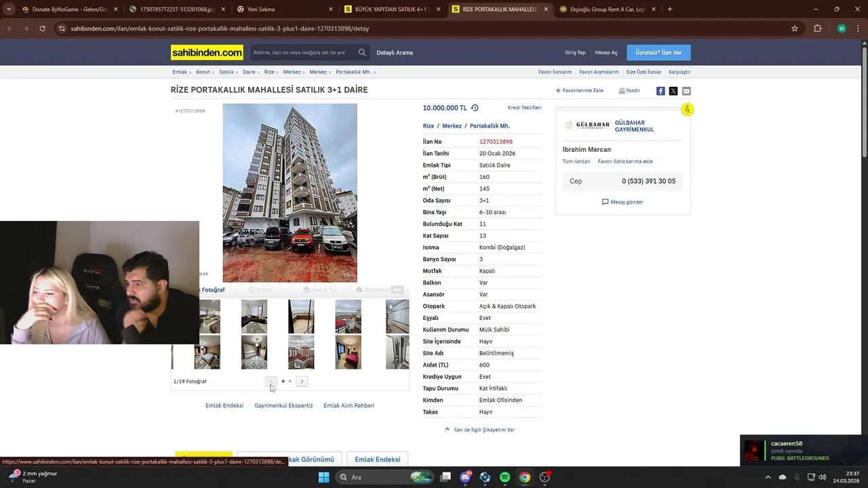Open the black sofa living room thumbnail
This screenshot has width=868, height=488.
pos(254,317)
